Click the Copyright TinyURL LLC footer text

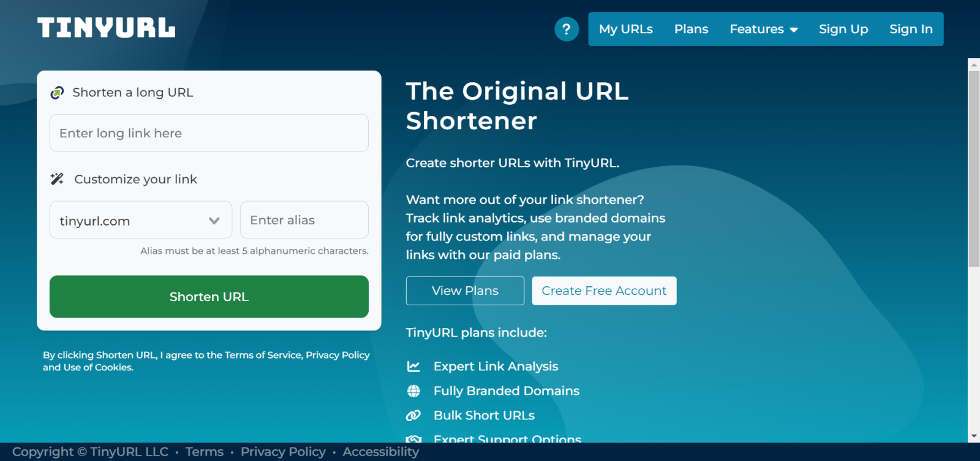click(x=90, y=452)
